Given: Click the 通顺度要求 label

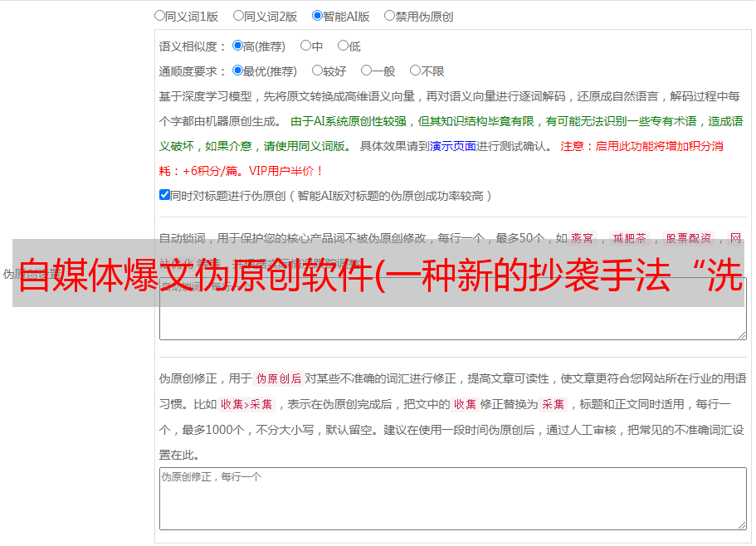Looking at the screenshot, I should [x=193, y=72].
